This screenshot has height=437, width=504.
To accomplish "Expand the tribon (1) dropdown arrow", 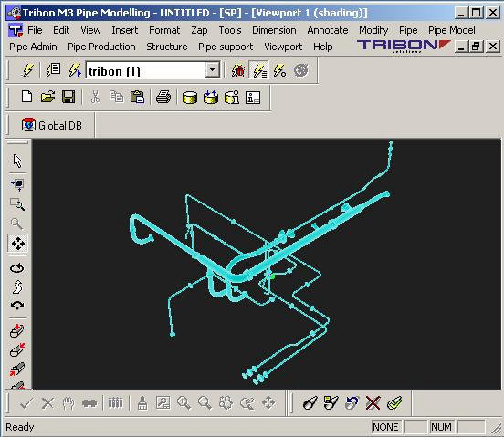I will (213, 69).
